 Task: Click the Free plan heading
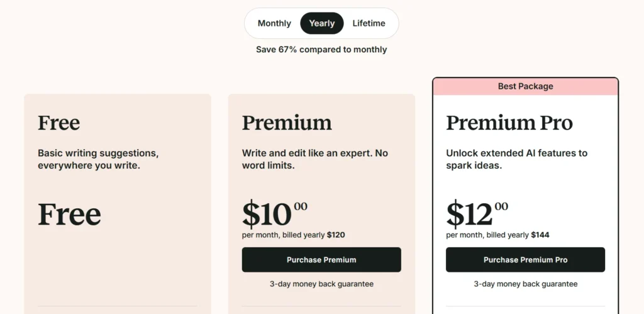point(58,122)
